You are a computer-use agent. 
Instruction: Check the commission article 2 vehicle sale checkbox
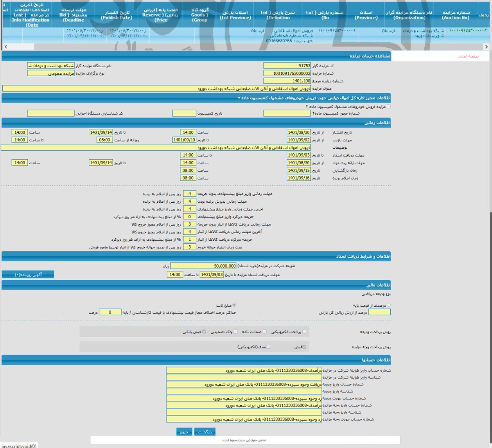point(388,106)
